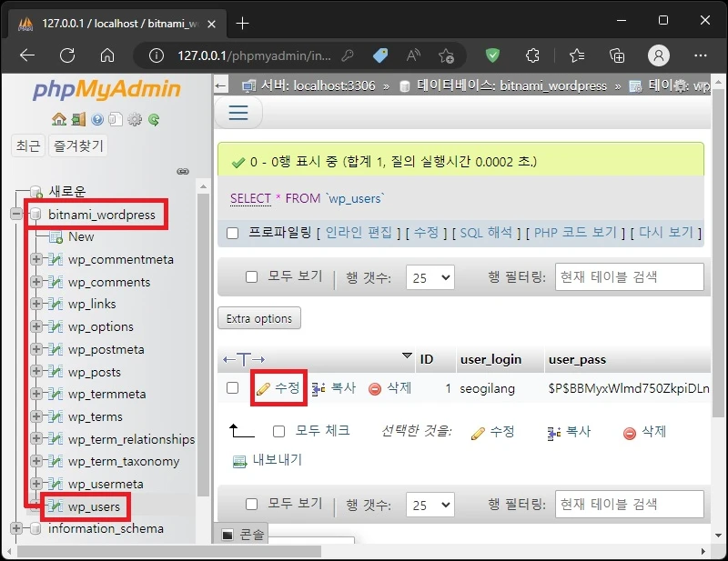
Task: Select the seogilang row checkbox
Action: click(233, 388)
